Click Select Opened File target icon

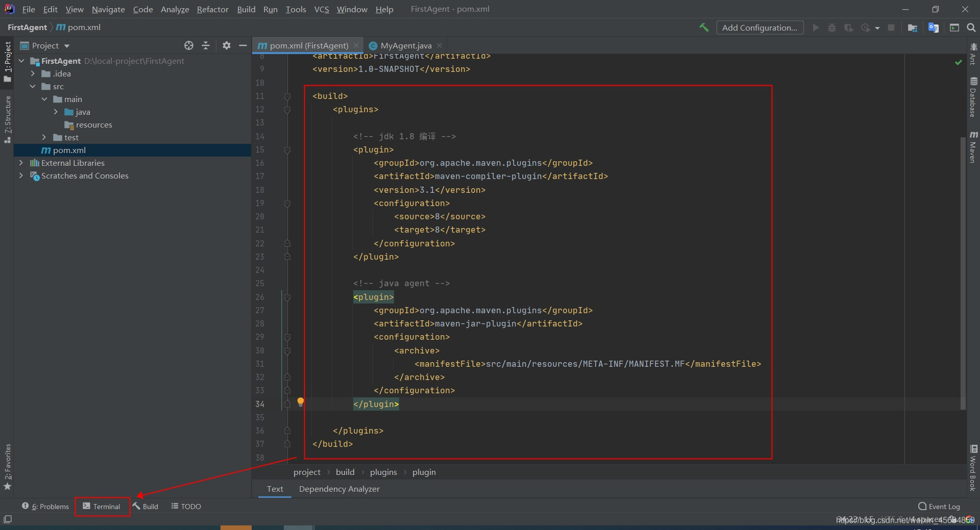pos(189,45)
